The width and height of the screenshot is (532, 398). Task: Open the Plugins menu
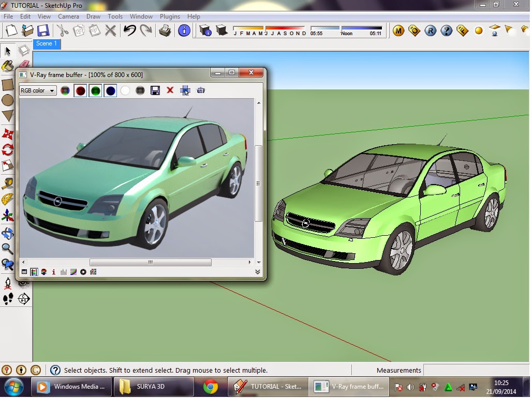click(x=170, y=16)
